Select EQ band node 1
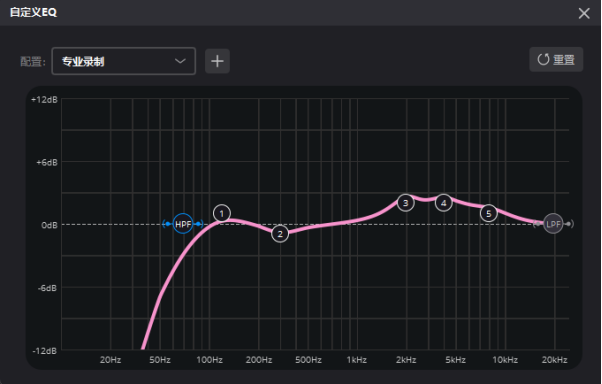The width and height of the screenshot is (602, 384). tap(222, 214)
